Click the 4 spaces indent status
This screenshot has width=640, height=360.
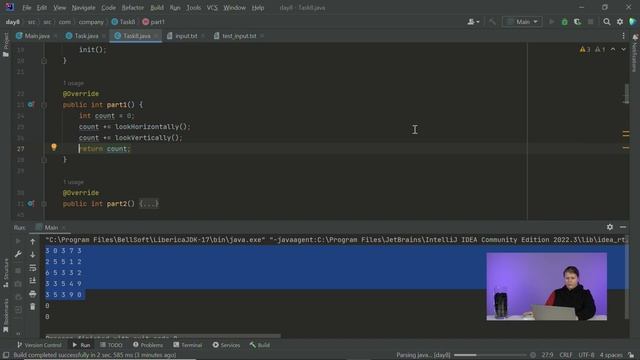point(611,355)
